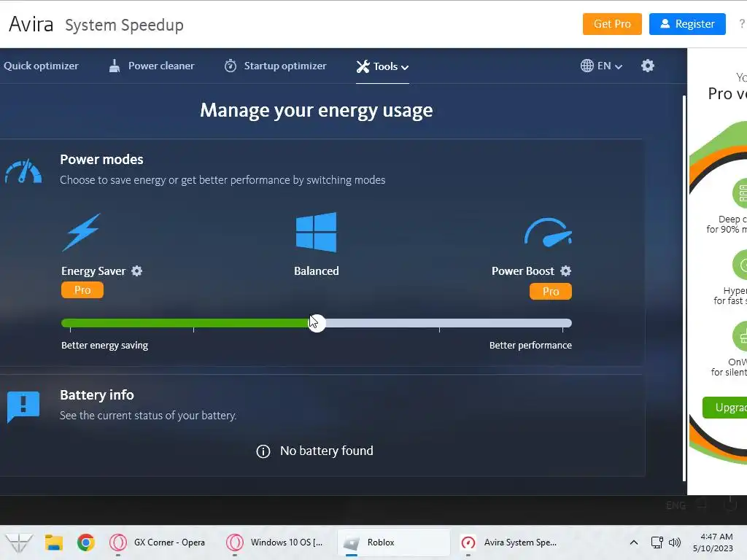Expand the Tools dropdown menu

(382, 66)
